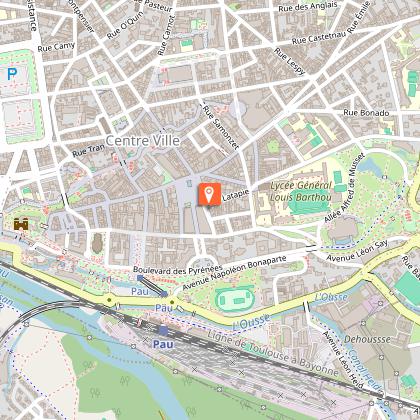Click the Allée Alfred de Musset label

[x=345, y=188]
